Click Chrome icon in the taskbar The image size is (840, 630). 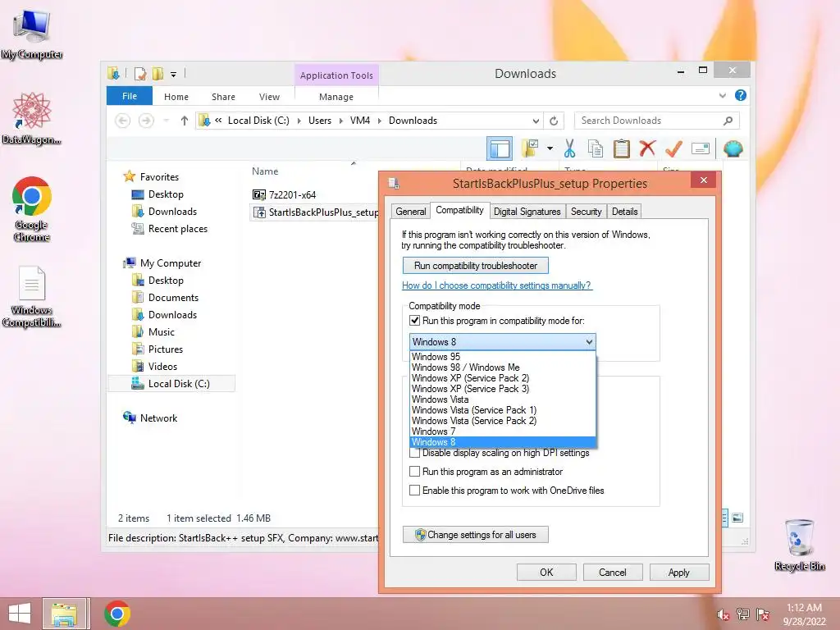pos(117,614)
